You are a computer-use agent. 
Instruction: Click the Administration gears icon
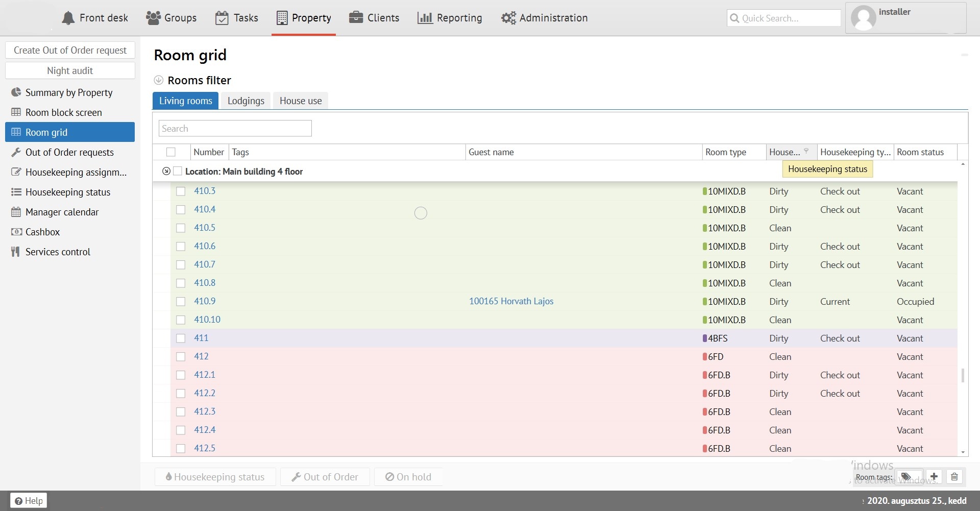coord(508,18)
